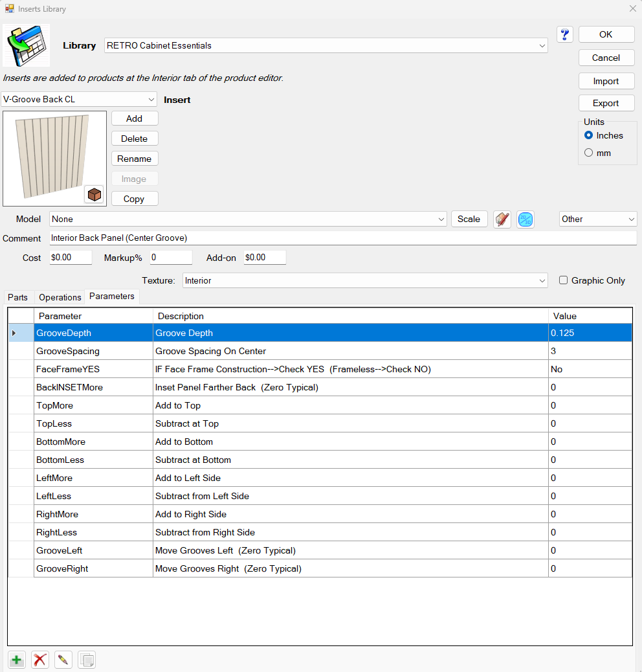Image resolution: width=642 pixels, height=672 pixels.
Task: Click the Rename insert button
Action: (135, 159)
